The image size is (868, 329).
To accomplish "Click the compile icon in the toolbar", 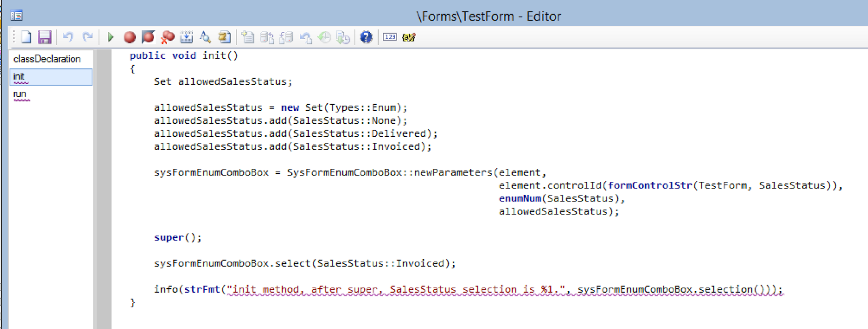I will coord(186,37).
